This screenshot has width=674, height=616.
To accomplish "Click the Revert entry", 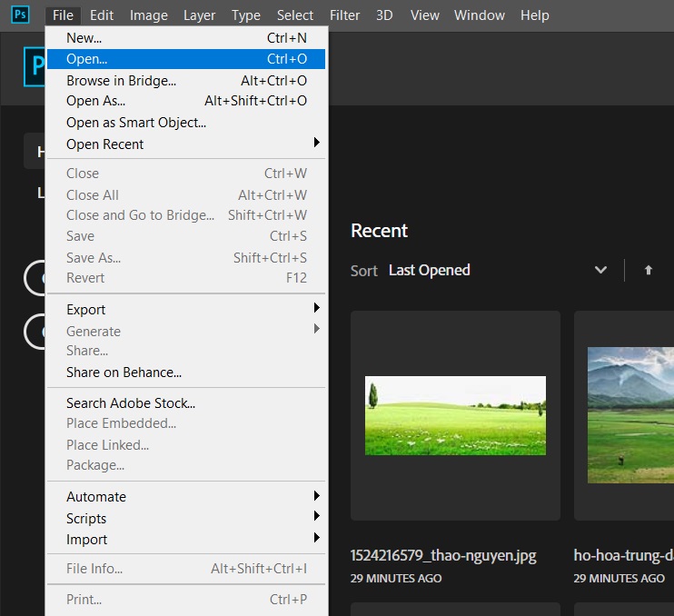I will coord(186,278).
